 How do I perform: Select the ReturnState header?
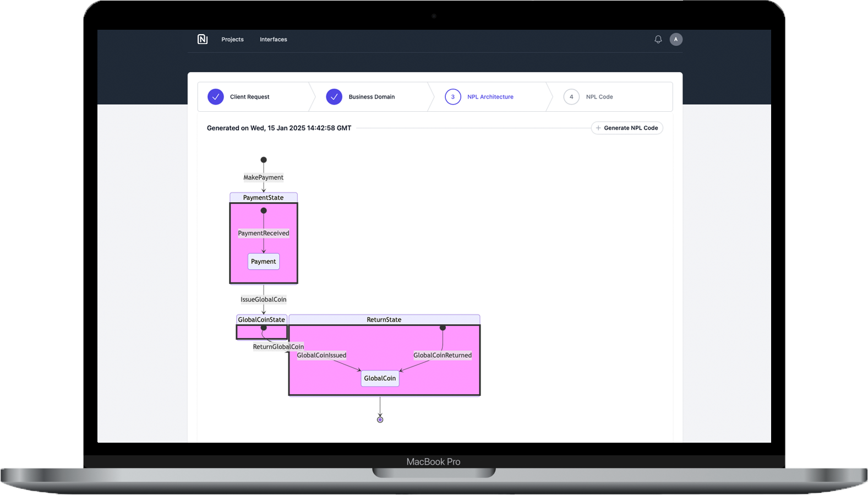384,319
